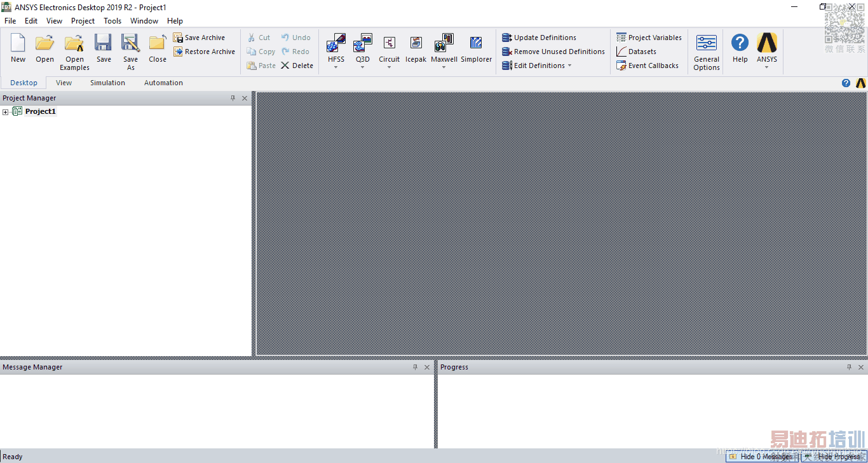This screenshot has width=868, height=463.
Task: Click Remove Unused Definitions
Action: (x=553, y=52)
